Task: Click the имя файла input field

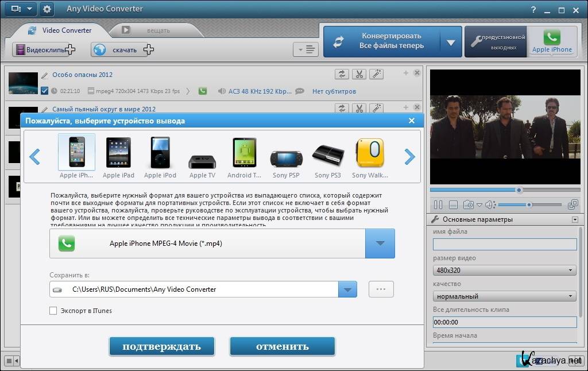Action: pos(504,244)
